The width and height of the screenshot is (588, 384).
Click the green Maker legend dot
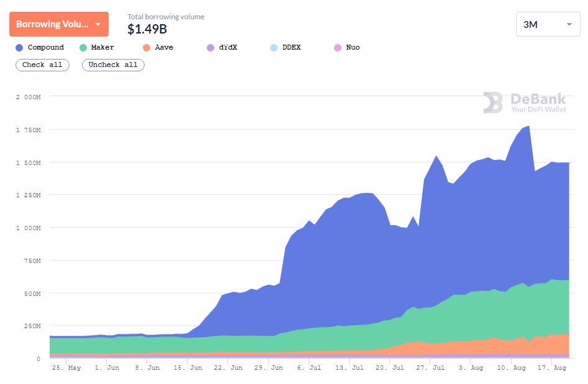[x=83, y=48]
